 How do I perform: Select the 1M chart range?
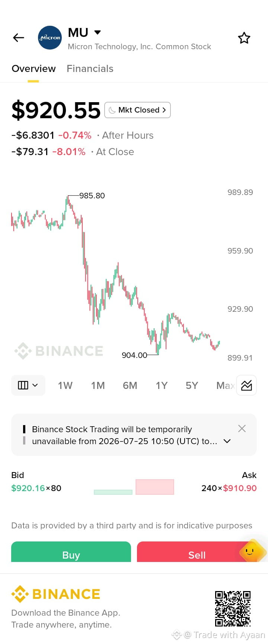pos(98,385)
